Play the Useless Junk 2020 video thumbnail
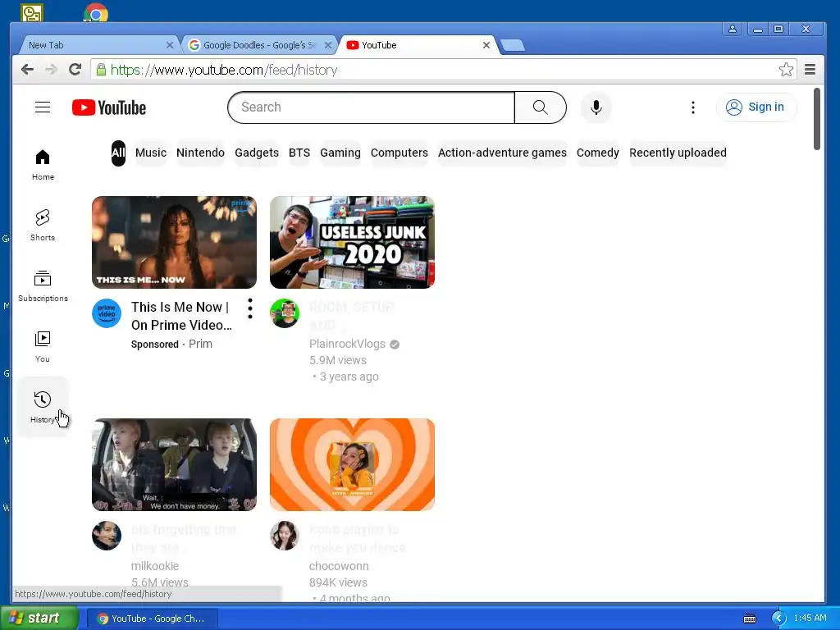Image resolution: width=840 pixels, height=630 pixels. (x=352, y=242)
